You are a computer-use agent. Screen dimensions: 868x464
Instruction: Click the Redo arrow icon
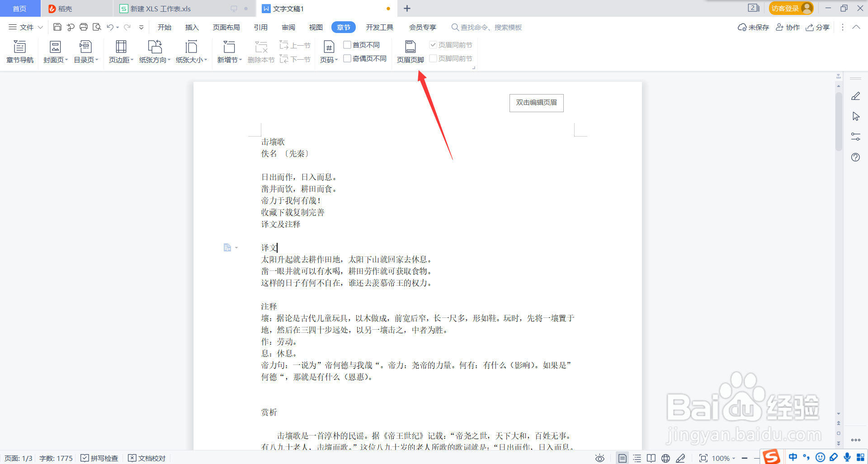click(x=127, y=27)
